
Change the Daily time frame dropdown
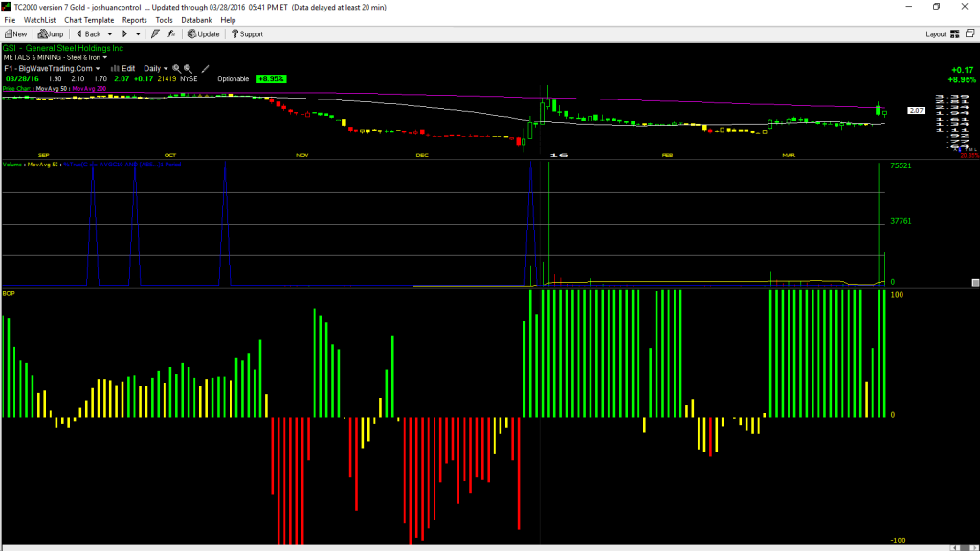156,69
